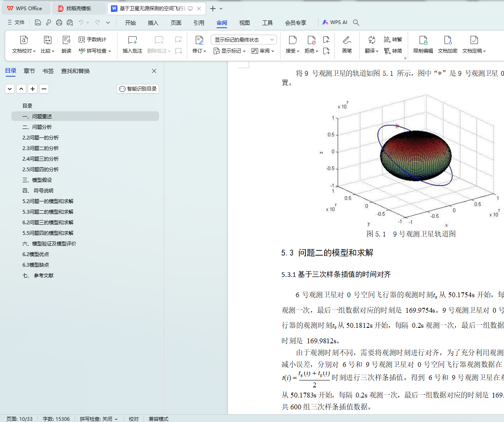The height and width of the screenshot is (422, 504).
Task: Click the 修订 track changes icon
Action: [x=199, y=40]
